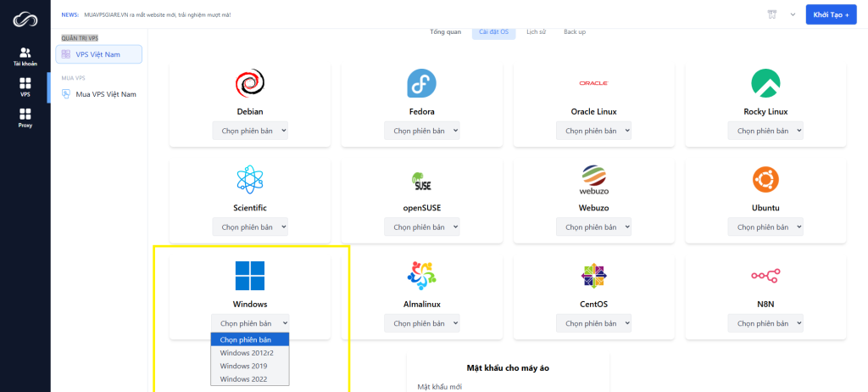Click the CentOS logo icon
868x392 pixels.
[593, 275]
